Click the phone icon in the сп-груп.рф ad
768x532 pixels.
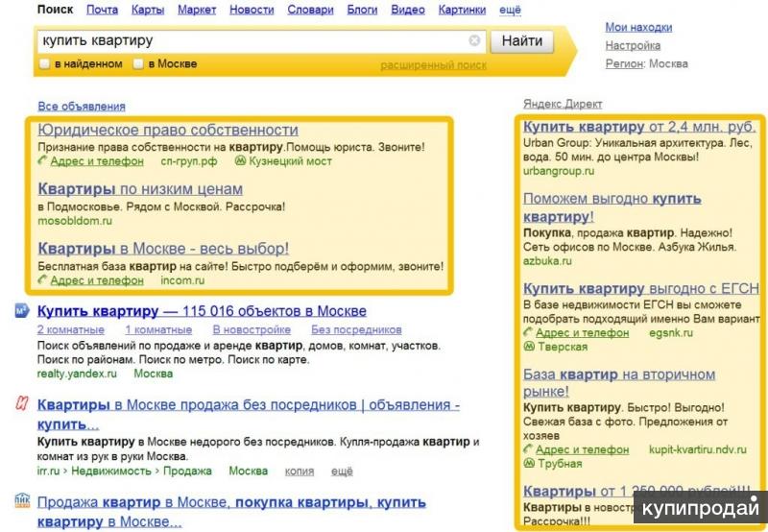(x=42, y=160)
